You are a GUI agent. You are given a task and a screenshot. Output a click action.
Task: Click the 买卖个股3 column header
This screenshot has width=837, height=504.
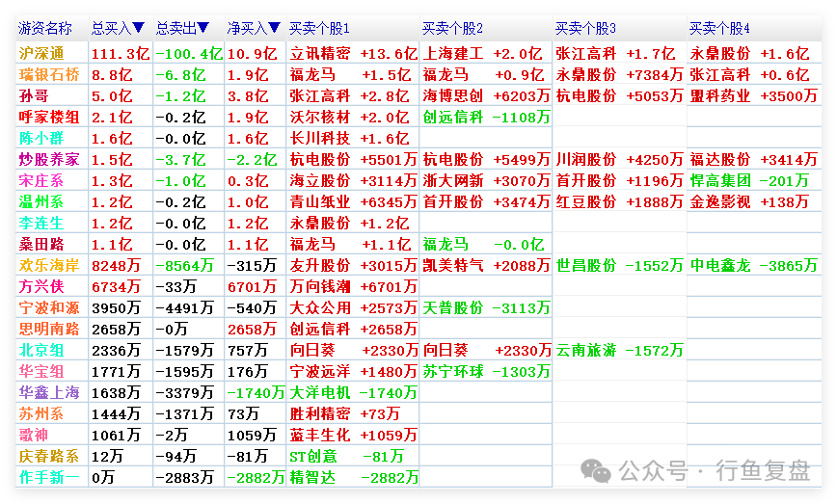point(585,28)
